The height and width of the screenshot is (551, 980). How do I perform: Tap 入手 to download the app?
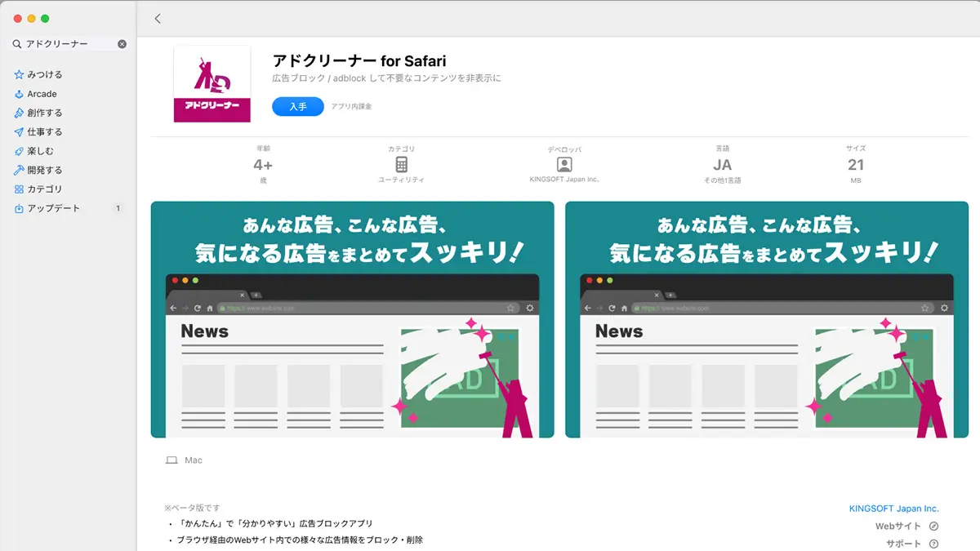tap(297, 106)
